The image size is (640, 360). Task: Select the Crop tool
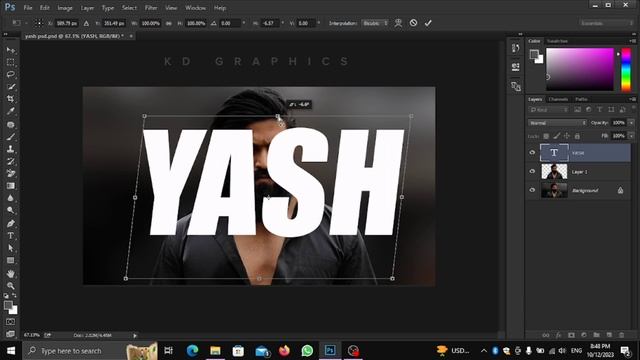pyautogui.click(x=11, y=99)
